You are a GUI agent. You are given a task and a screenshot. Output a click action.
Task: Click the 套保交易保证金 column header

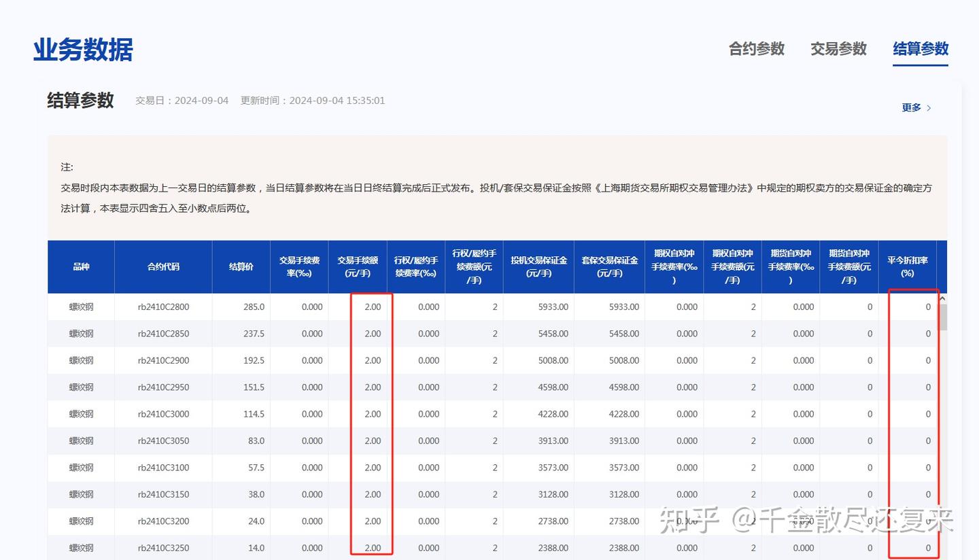click(608, 266)
